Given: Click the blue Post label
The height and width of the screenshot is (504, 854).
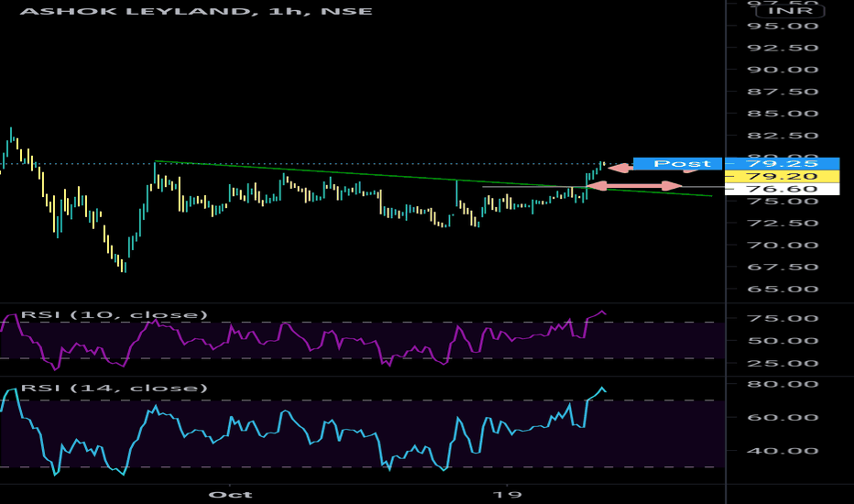Looking at the screenshot, I should pyautogui.click(x=677, y=163).
